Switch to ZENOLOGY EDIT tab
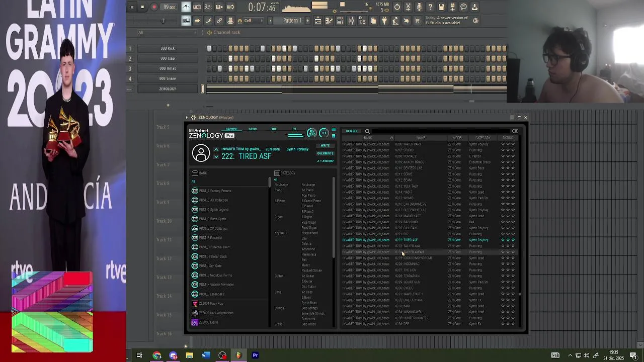644x362 pixels. (273, 129)
